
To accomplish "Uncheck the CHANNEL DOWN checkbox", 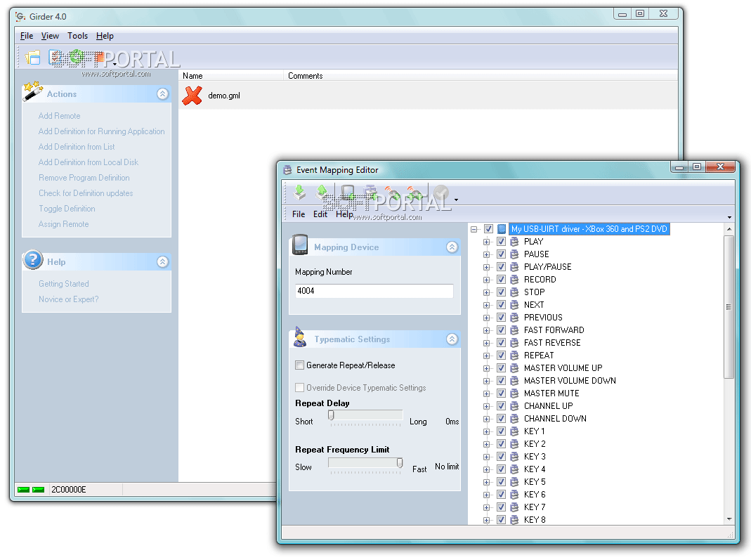I will click(x=501, y=419).
